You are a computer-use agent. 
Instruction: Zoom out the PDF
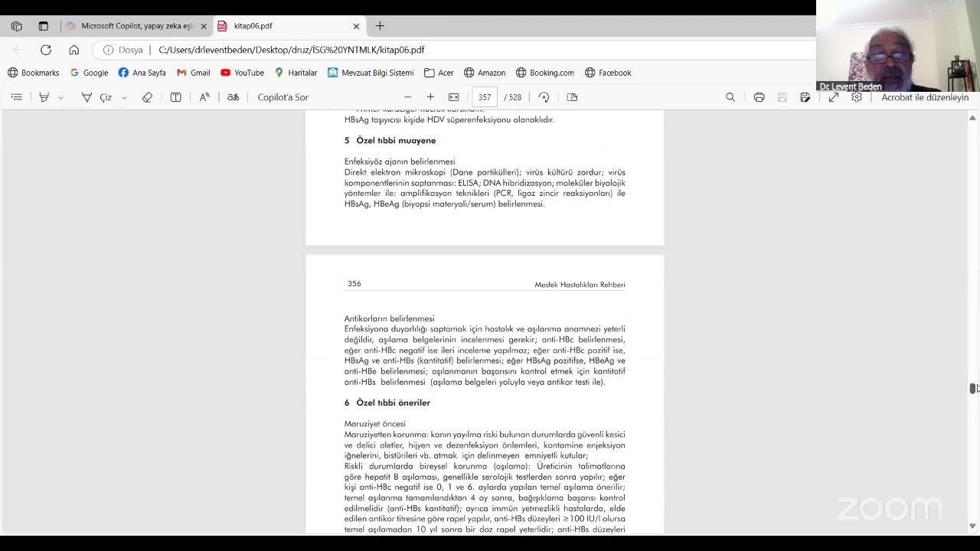tap(408, 97)
